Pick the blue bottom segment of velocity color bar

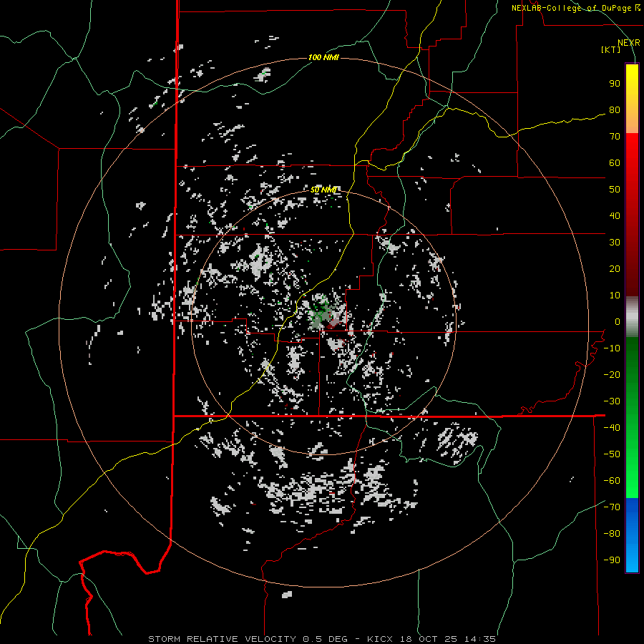[632, 535]
